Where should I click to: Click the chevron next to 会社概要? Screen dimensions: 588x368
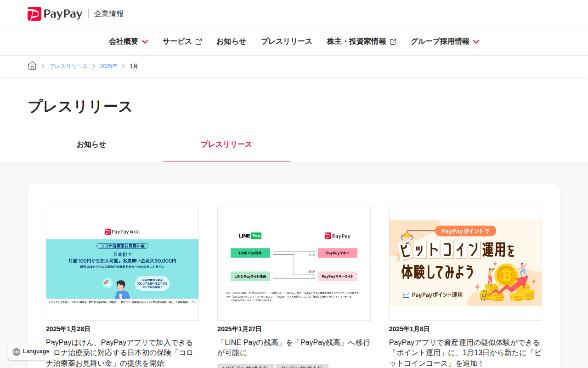145,42
